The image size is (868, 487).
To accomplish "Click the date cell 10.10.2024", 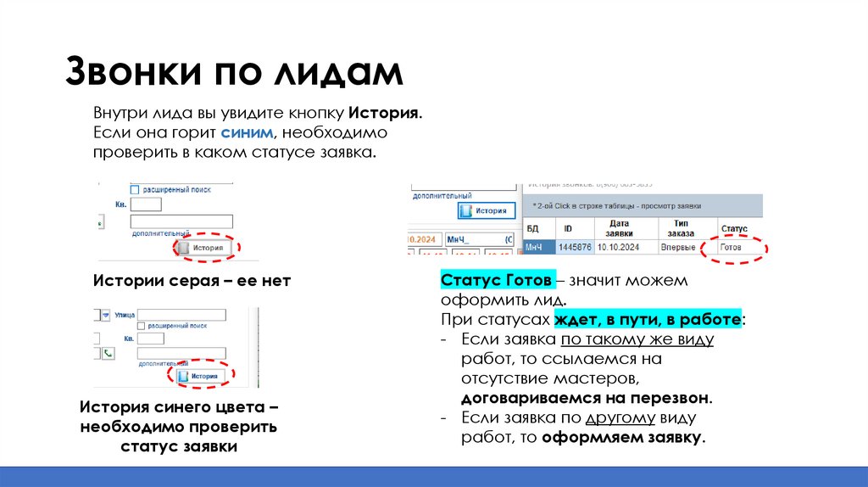I will (626, 247).
